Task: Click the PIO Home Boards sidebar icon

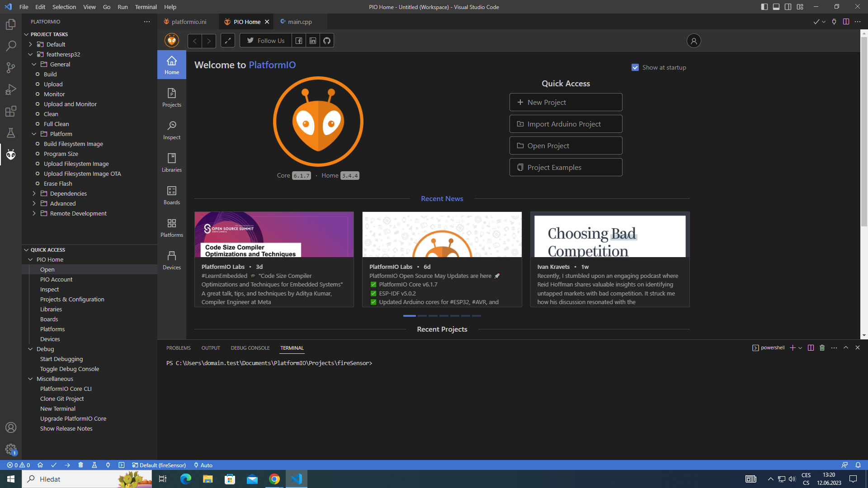Action: [x=172, y=195]
